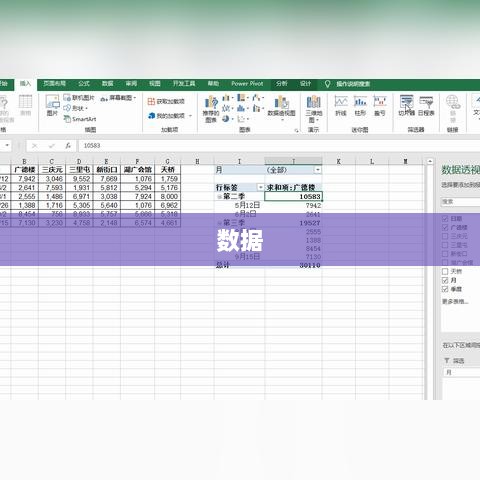Click the waterfall chart icon in 图表 group

(256, 98)
